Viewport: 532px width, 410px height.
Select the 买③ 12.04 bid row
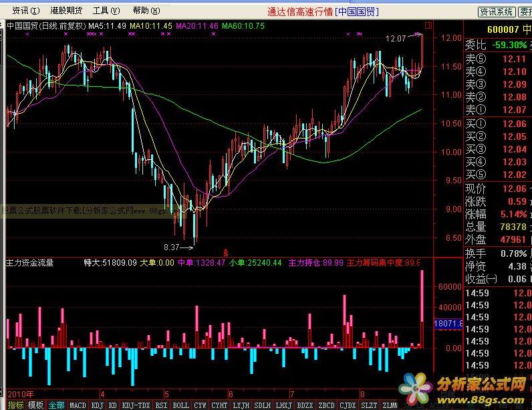(497, 149)
